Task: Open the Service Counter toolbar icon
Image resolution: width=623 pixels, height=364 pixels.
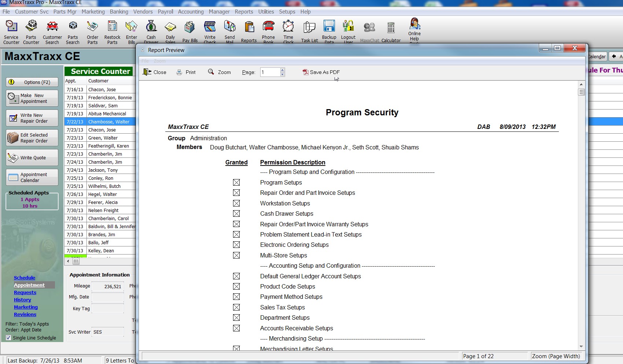Action: pyautogui.click(x=11, y=32)
